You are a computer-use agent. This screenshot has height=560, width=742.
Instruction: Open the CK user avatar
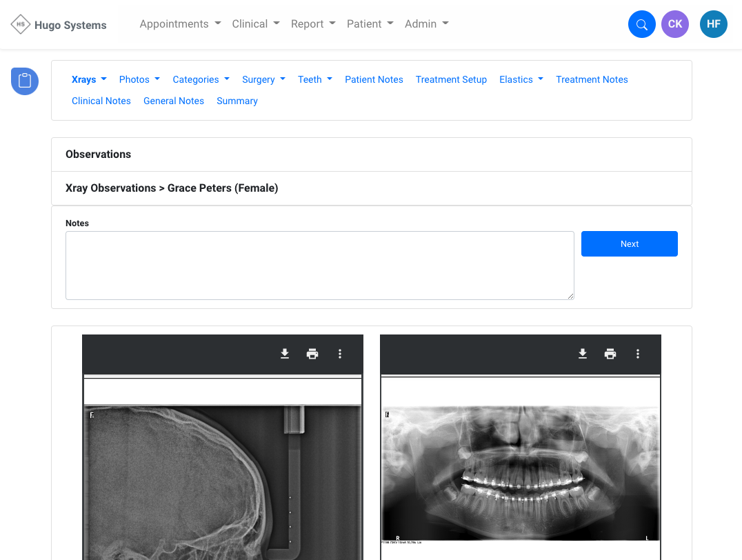click(674, 24)
